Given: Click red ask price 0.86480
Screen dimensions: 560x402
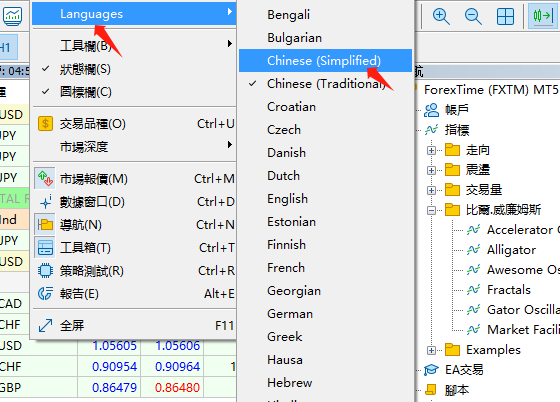Looking at the screenshot, I should [177, 387].
